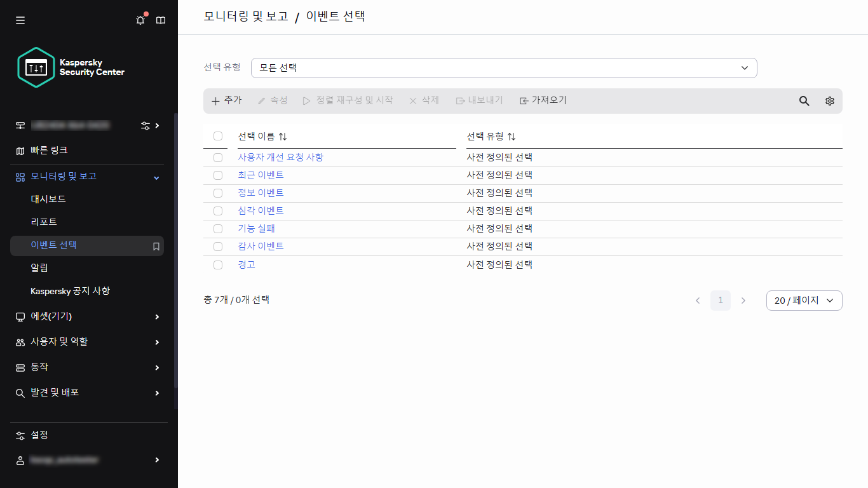Check the 사용자 개선 요청 사항 row checkbox
The height and width of the screenshot is (488, 868).
coord(218,158)
